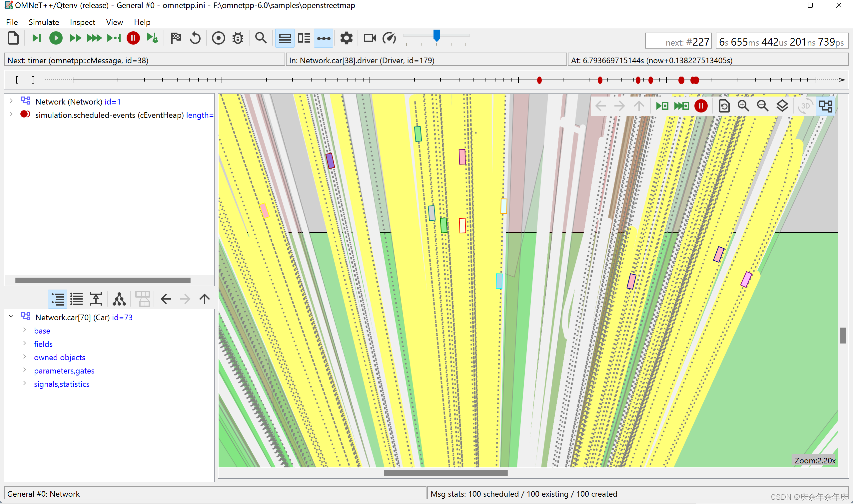Toggle timeline display toolbar button
This screenshot has width=853, height=504.
323,38
